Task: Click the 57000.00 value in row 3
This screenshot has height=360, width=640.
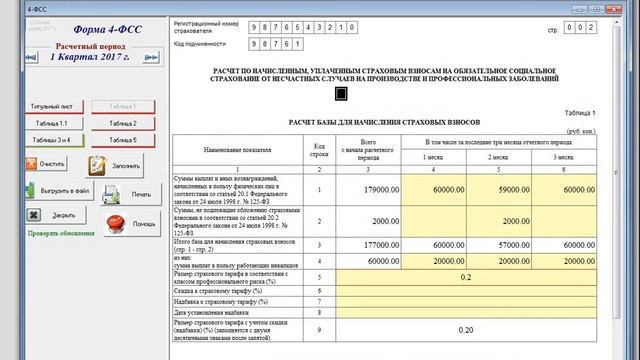Action: 513,245
